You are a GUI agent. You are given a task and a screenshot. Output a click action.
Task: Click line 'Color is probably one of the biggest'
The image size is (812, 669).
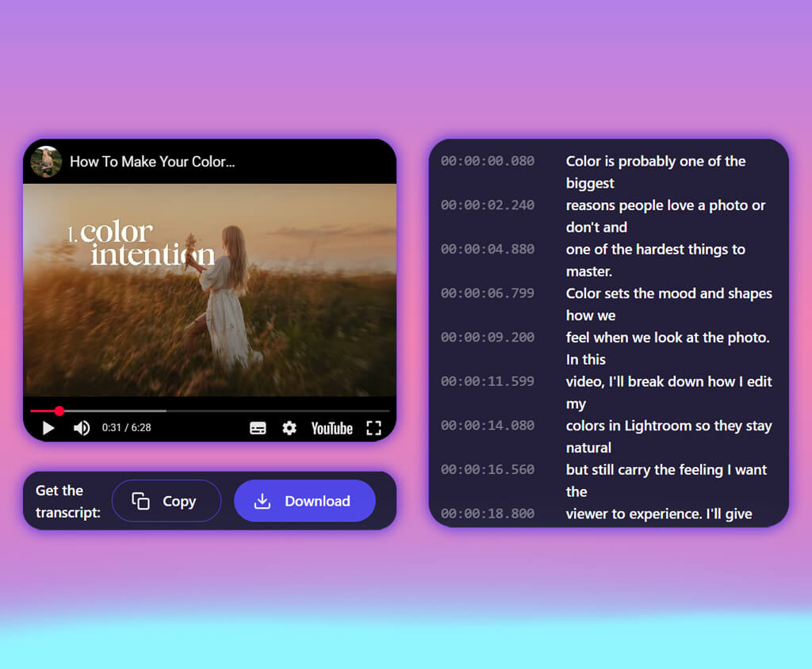656,172
